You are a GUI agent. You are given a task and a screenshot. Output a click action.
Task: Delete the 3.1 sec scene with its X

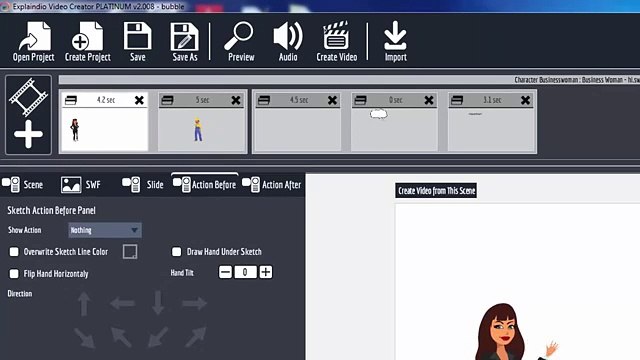pyautogui.click(x=525, y=100)
